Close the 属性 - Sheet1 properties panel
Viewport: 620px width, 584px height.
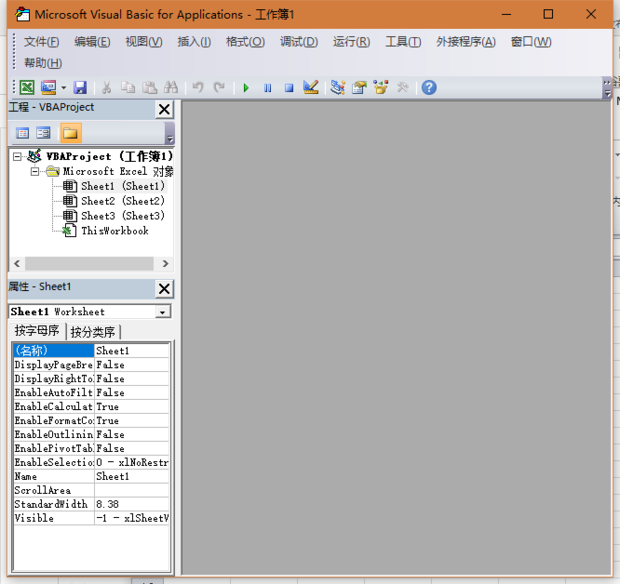click(x=164, y=289)
